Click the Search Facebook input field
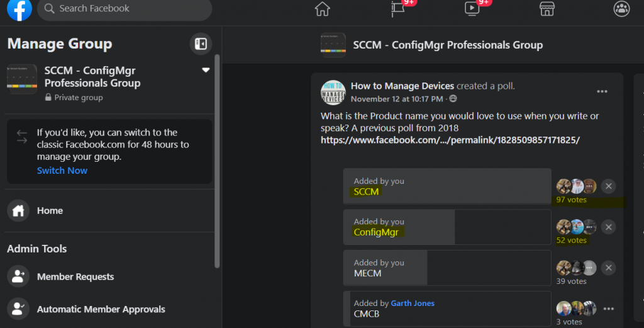The image size is (644, 328). [125, 9]
